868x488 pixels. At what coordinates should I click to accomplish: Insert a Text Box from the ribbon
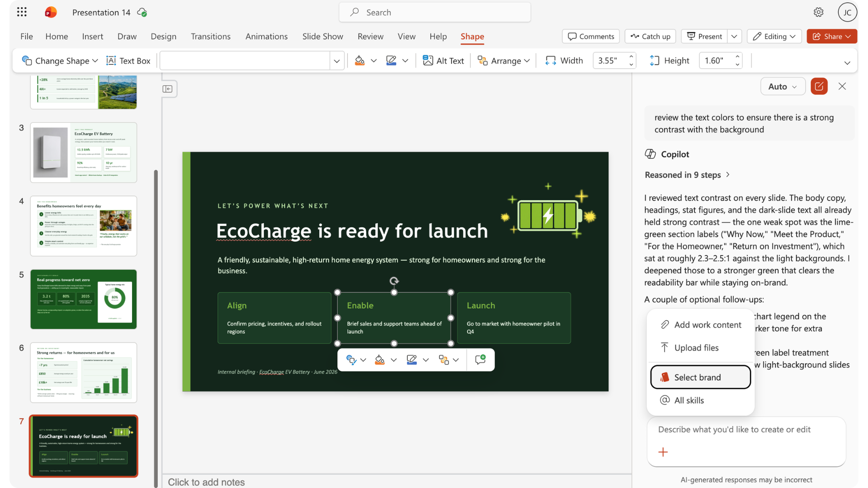coord(128,61)
